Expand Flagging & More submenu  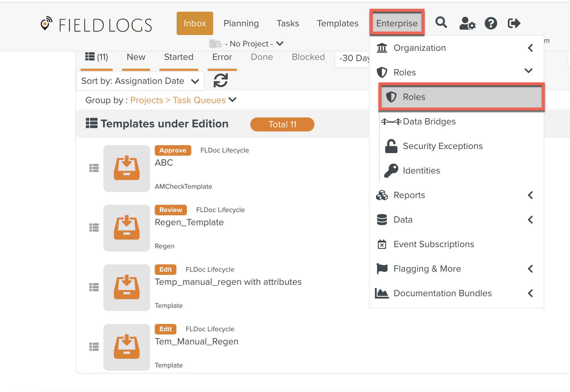531,269
